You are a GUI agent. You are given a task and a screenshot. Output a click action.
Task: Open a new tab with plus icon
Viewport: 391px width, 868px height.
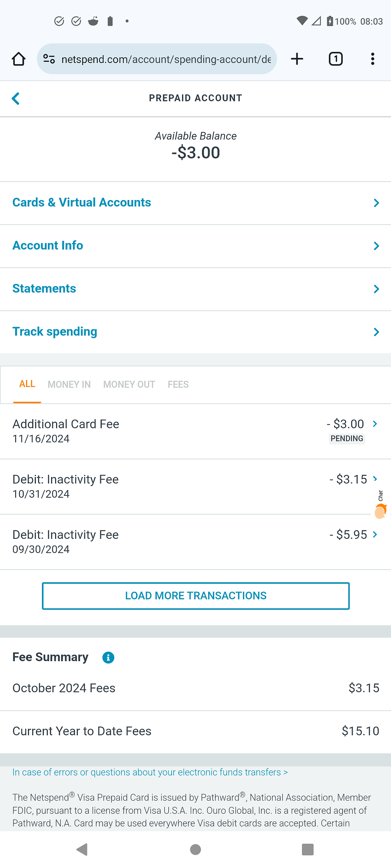pos(297,59)
